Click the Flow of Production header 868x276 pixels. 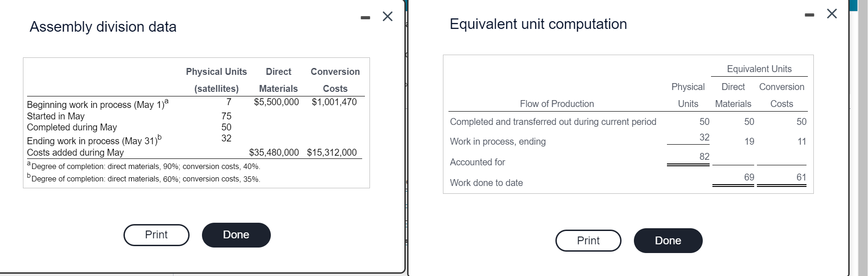click(557, 104)
